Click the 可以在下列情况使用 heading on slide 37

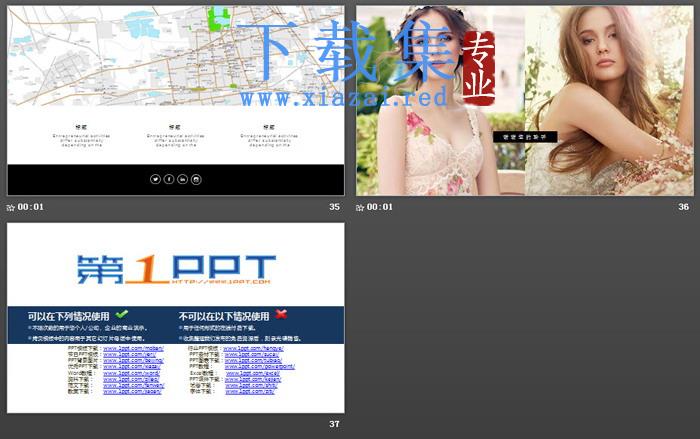point(68,317)
